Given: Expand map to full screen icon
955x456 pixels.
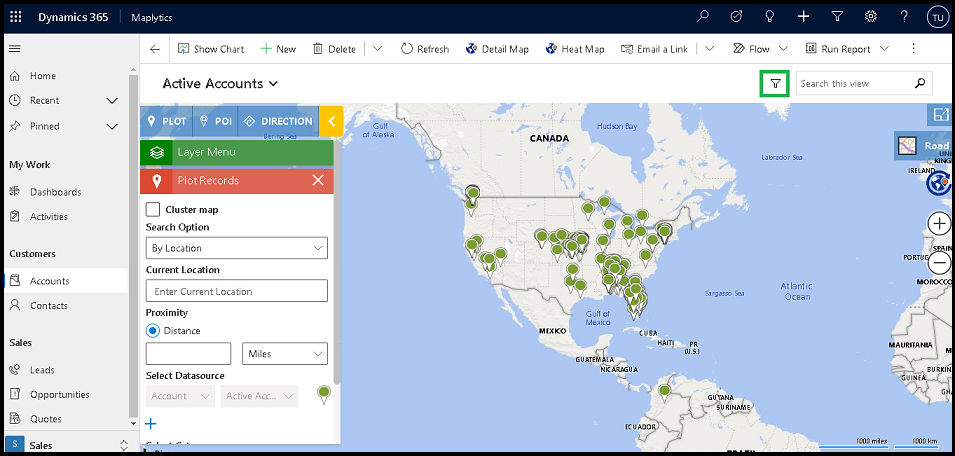Looking at the screenshot, I should click(940, 114).
